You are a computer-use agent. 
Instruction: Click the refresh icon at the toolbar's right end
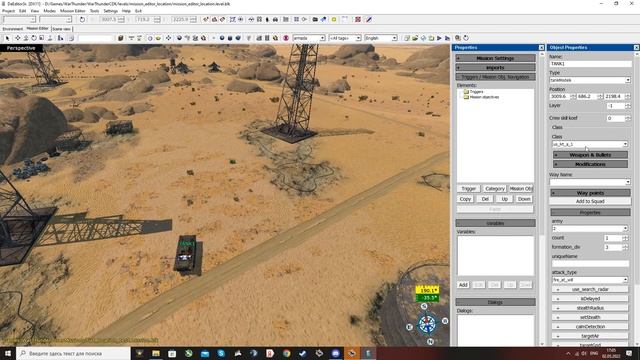[x=466, y=38]
